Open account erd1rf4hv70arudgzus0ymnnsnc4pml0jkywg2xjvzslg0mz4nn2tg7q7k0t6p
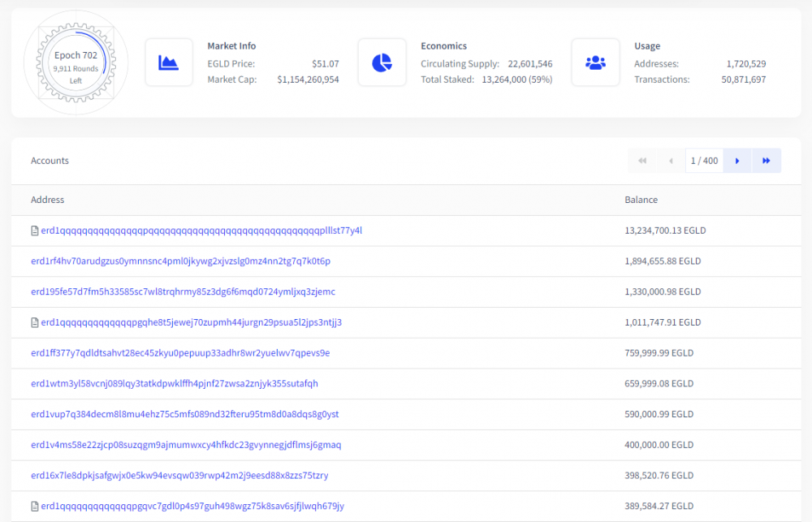This screenshot has height=522, width=812. pyautogui.click(x=180, y=261)
